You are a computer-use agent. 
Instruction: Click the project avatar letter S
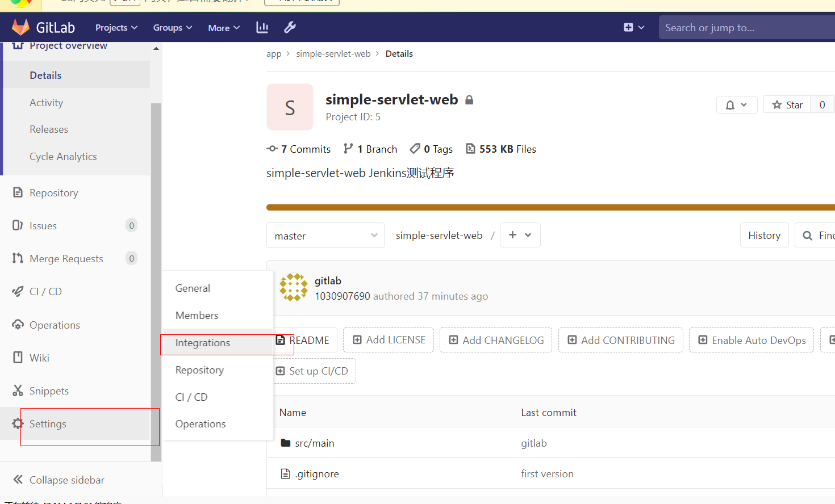click(290, 107)
